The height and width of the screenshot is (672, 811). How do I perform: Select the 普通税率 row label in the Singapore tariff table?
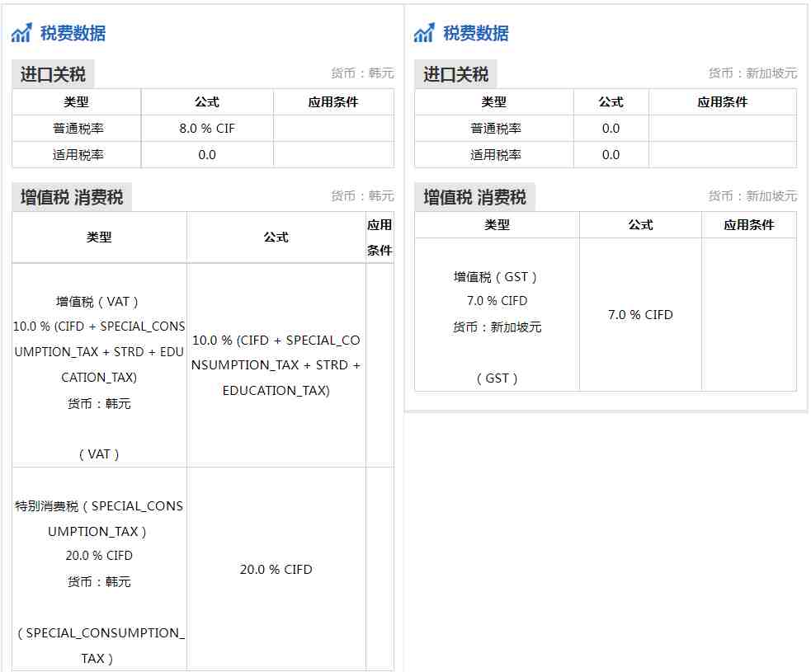point(496,128)
